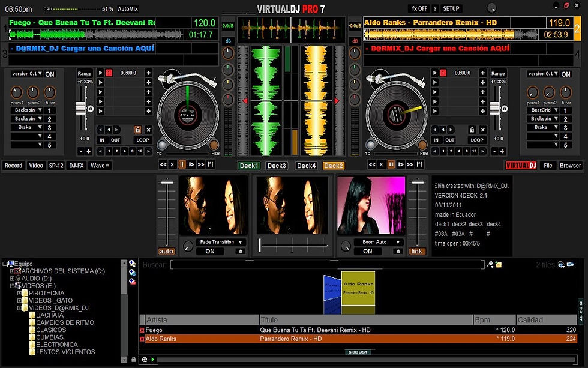Add deck 2 first cue point with plus button
588x368 pixels.
click(x=483, y=73)
